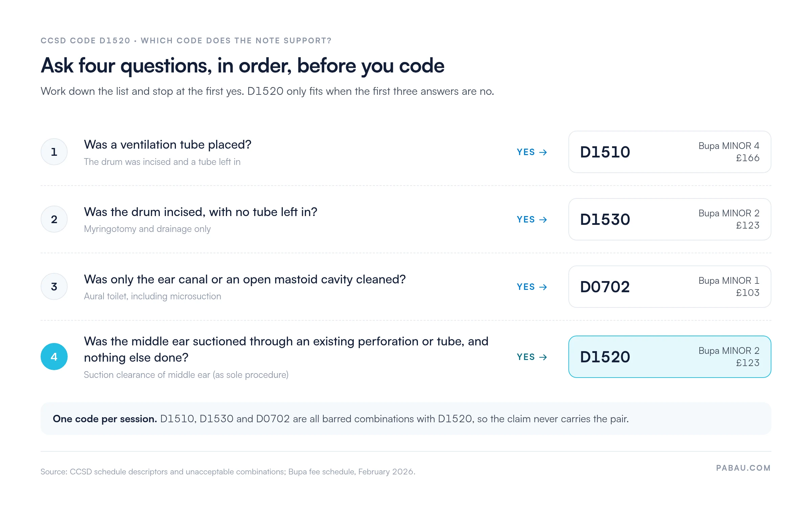Open the D1530 code card

[x=670, y=219]
